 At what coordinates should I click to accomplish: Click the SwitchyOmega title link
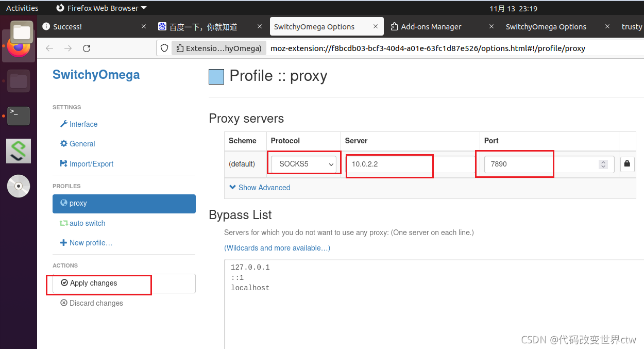[x=96, y=75]
